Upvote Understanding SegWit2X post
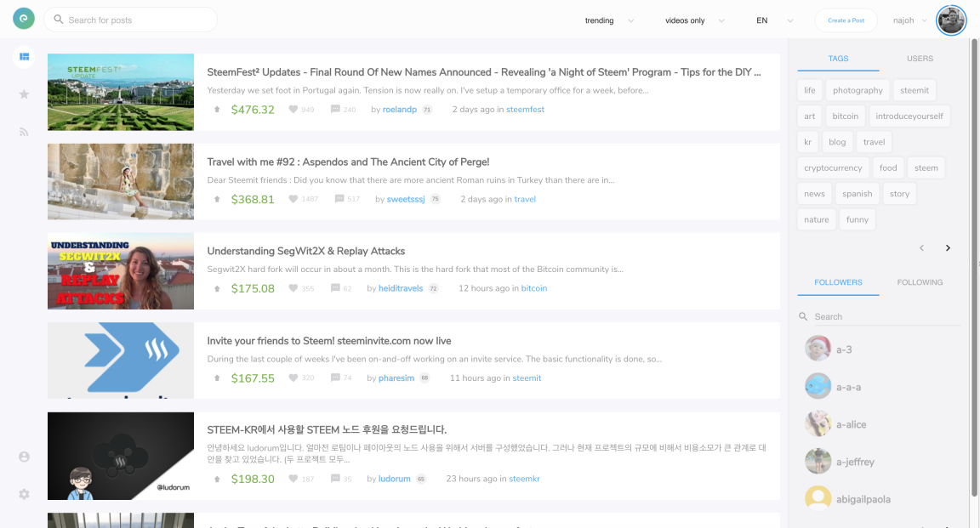980x528 pixels. (x=217, y=289)
